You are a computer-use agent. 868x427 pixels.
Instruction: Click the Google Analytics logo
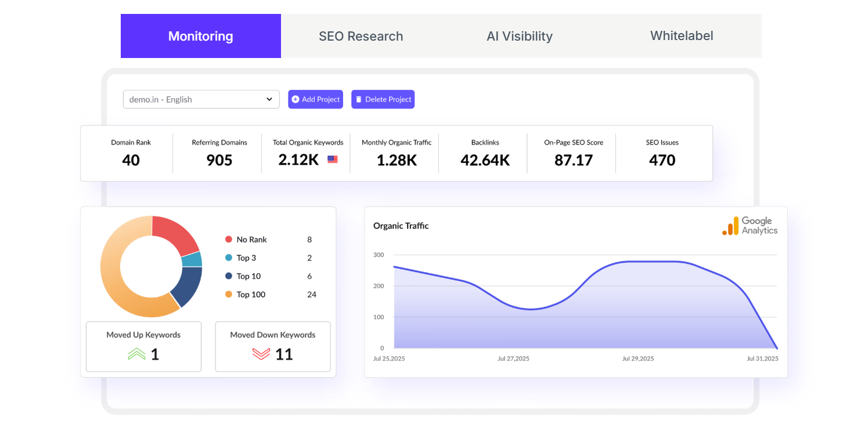click(750, 226)
